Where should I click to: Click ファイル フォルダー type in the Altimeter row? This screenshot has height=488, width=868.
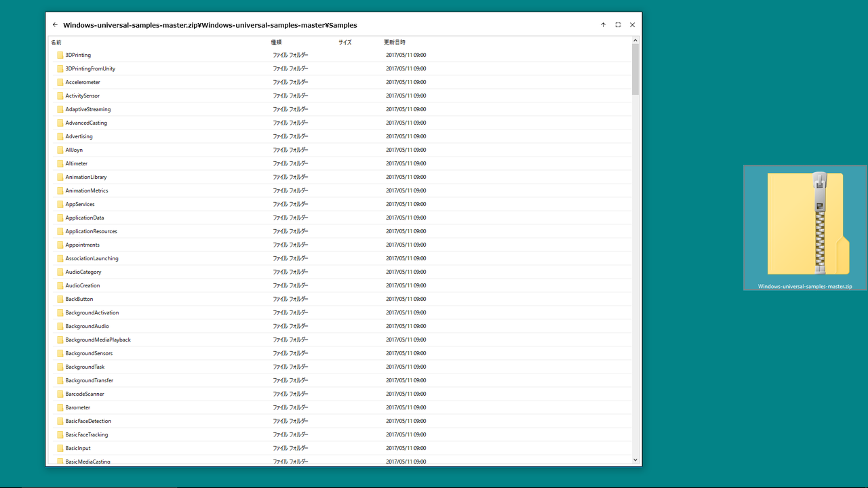click(x=290, y=163)
